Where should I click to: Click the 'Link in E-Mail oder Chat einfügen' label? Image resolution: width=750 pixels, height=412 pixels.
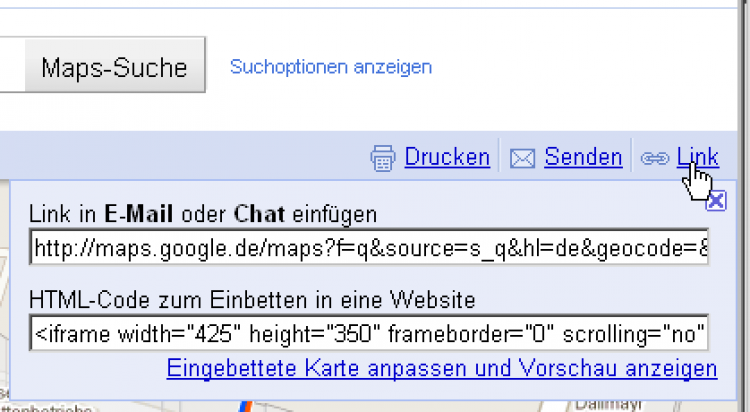(202, 214)
